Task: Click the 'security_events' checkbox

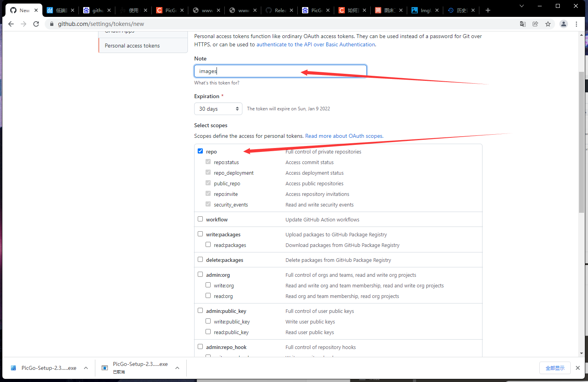Action: (x=208, y=204)
